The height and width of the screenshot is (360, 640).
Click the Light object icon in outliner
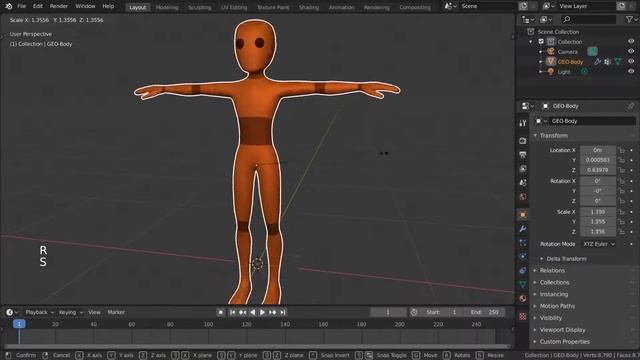551,71
